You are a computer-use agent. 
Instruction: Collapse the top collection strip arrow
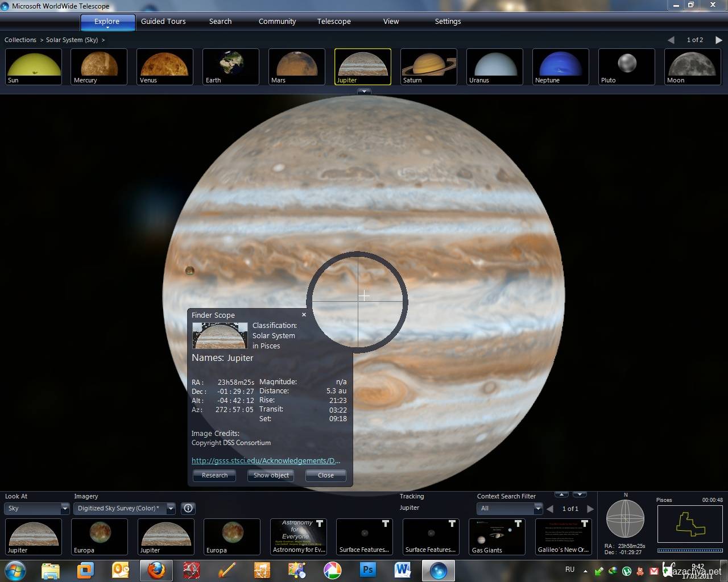364,91
